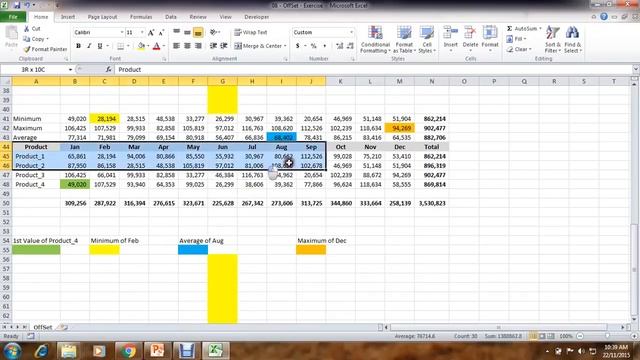Click the Save icon in Quick Access Toolbar

[x=17, y=5]
